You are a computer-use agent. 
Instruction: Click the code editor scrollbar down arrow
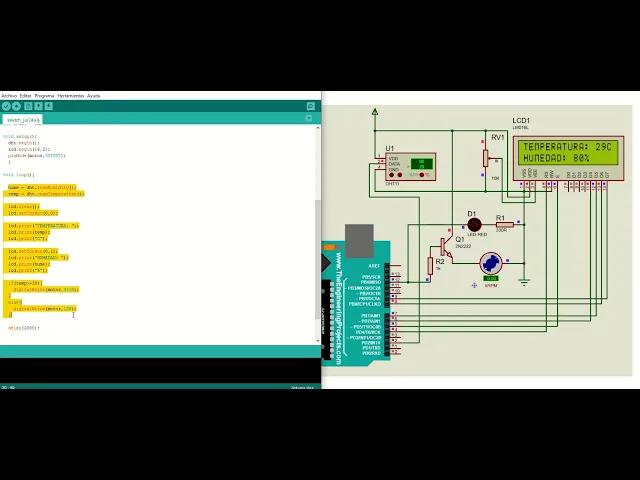point(318,340)
